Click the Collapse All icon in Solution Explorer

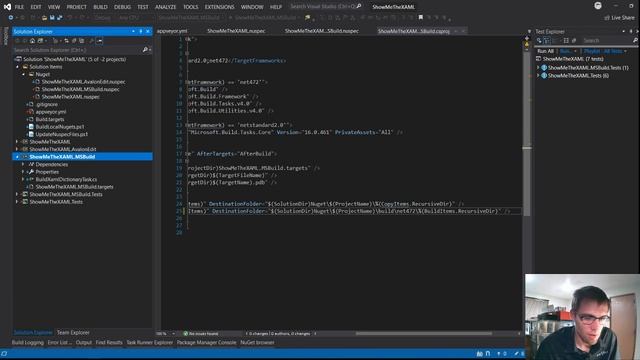[x=74, y=41]
